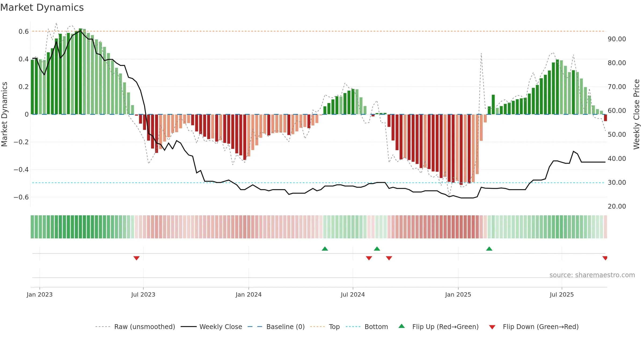Toggle the Baseline (0) legend entry
The width and height of the screenshot is (644, 362).
point(276,327)
